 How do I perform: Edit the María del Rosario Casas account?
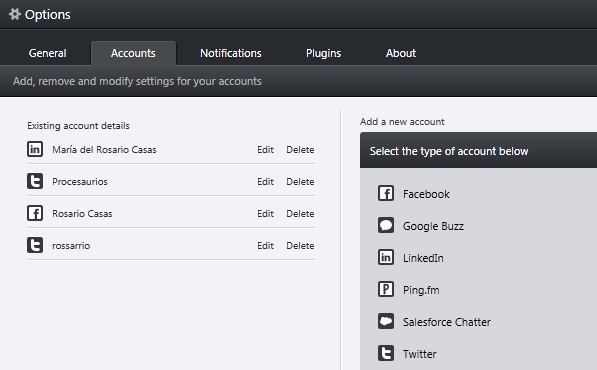tap(265, 150)
